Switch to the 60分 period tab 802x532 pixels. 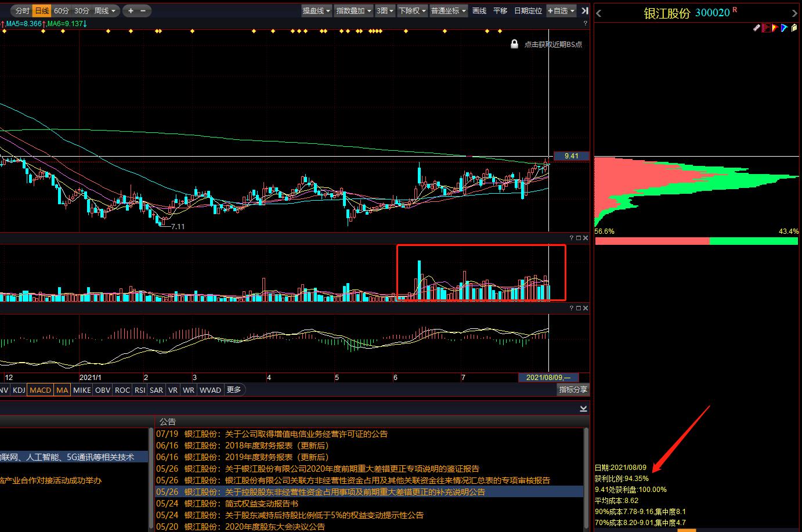[x=61, y=10]
